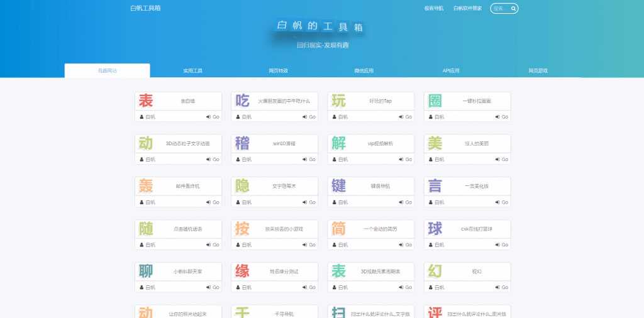Switch to the 网页特效 tab

[x=279, y=70]
